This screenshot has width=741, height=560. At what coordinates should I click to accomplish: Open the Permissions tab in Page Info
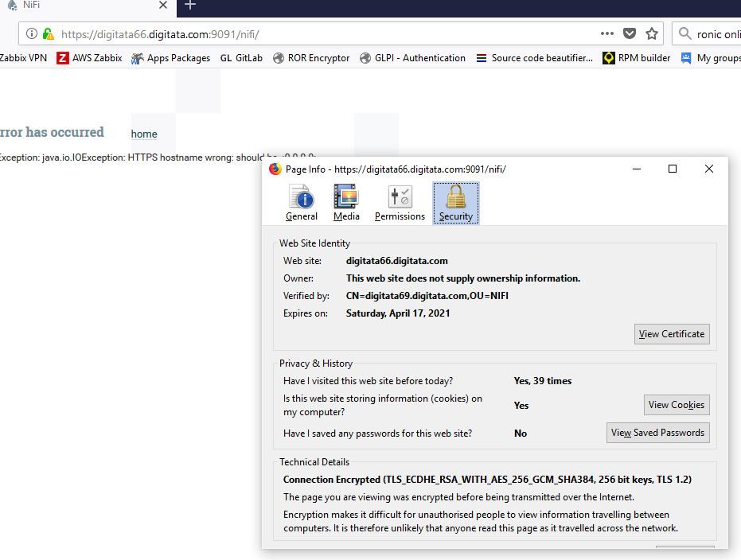[400, 203]
